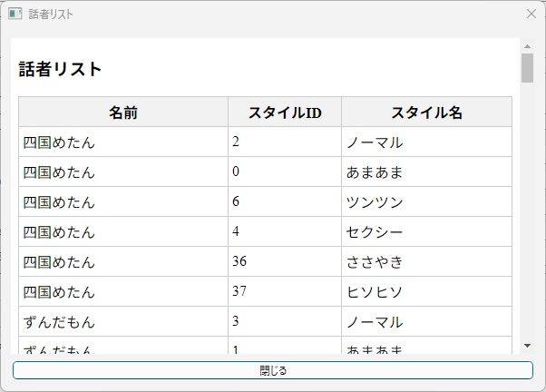Click 四国めたん in the あまあま row
The image size is (546, 392).
click(59, 172)
